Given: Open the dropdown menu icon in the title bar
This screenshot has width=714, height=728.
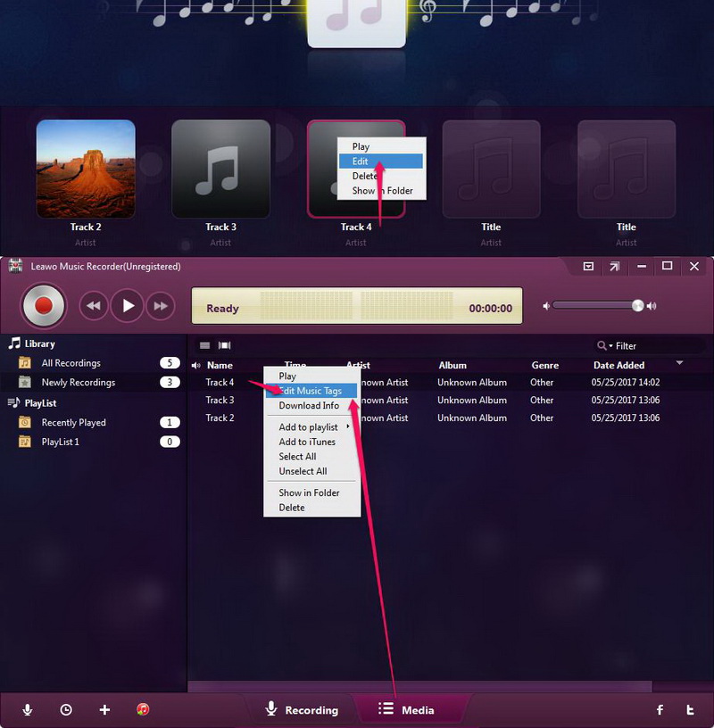Looking at the screenshot, I should pos(588,267).
